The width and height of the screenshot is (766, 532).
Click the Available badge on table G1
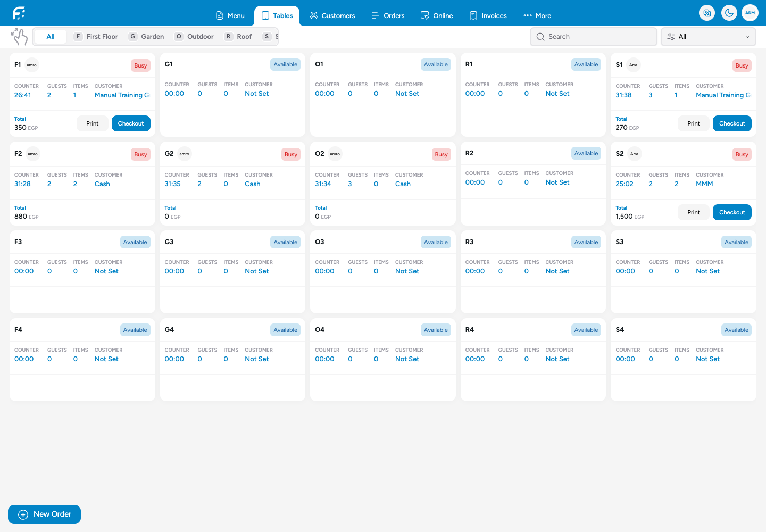point(286,64)
